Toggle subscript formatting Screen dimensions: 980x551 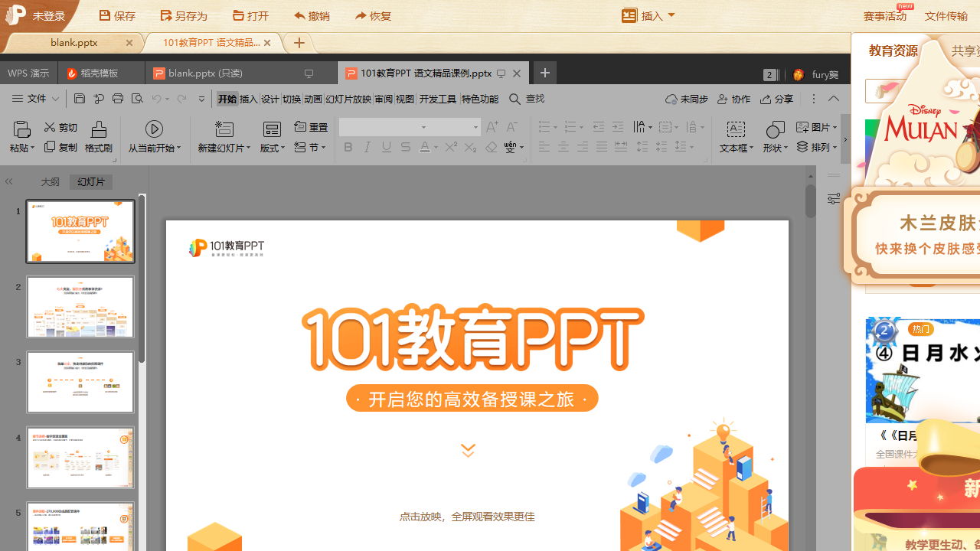[x=470, y=147]
